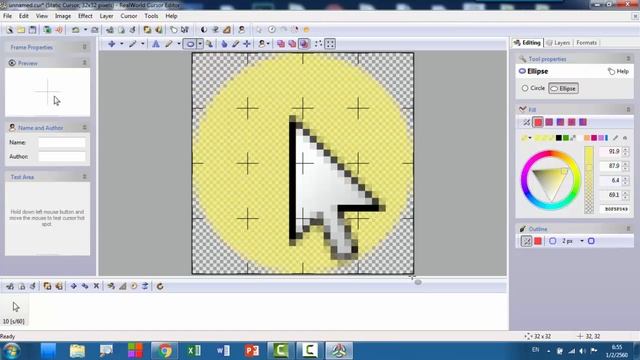
Task: Select the solid red fill style
Action: (538, 122)
